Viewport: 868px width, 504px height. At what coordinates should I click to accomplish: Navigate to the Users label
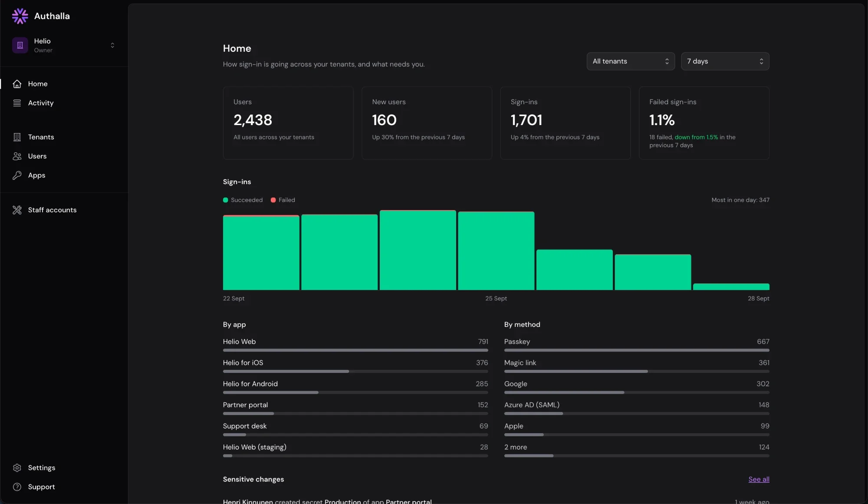tap(37, 156)
